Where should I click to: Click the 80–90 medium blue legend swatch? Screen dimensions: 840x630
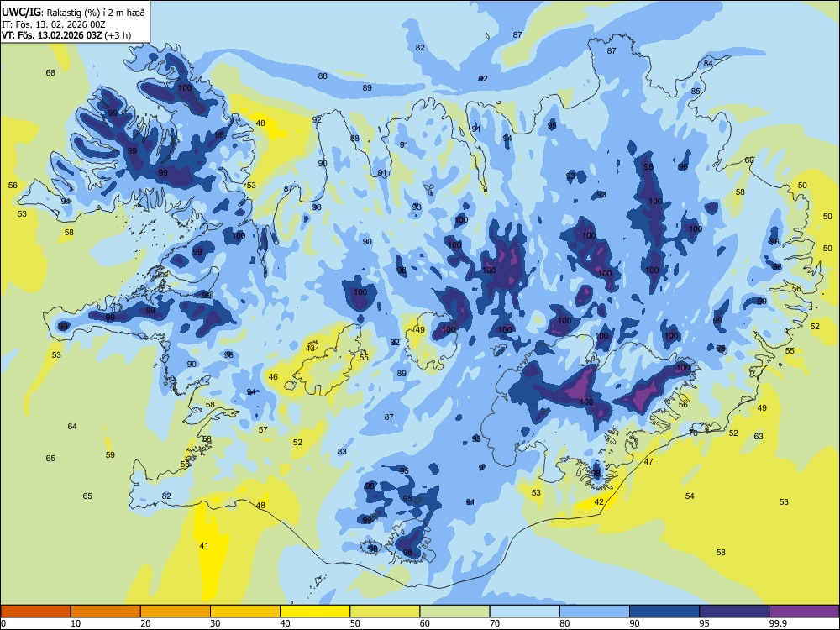(x=595, y=612)
